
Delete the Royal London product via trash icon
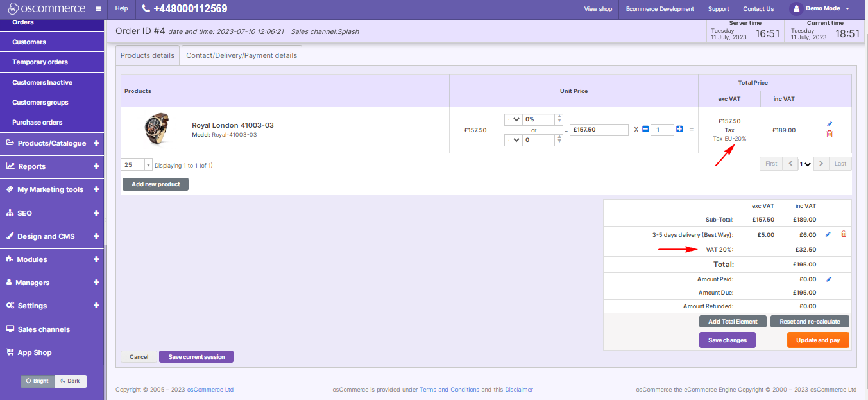830,134
